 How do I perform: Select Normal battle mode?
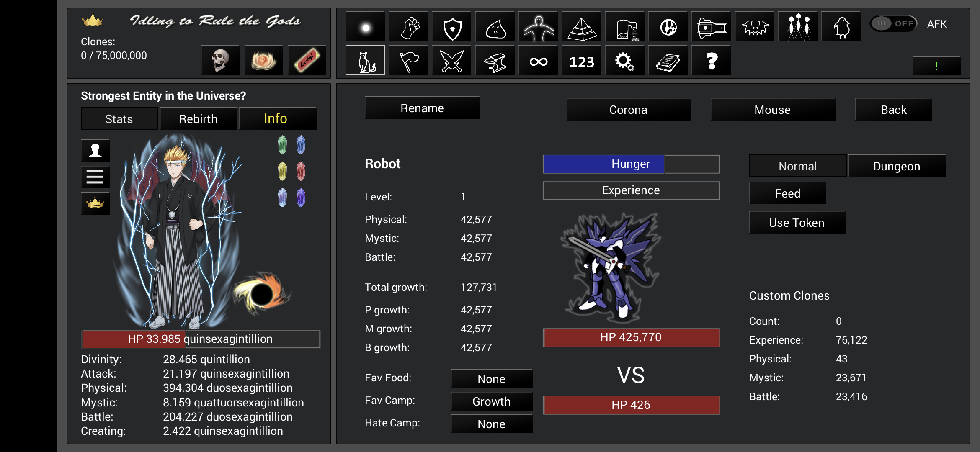[797, 166]
